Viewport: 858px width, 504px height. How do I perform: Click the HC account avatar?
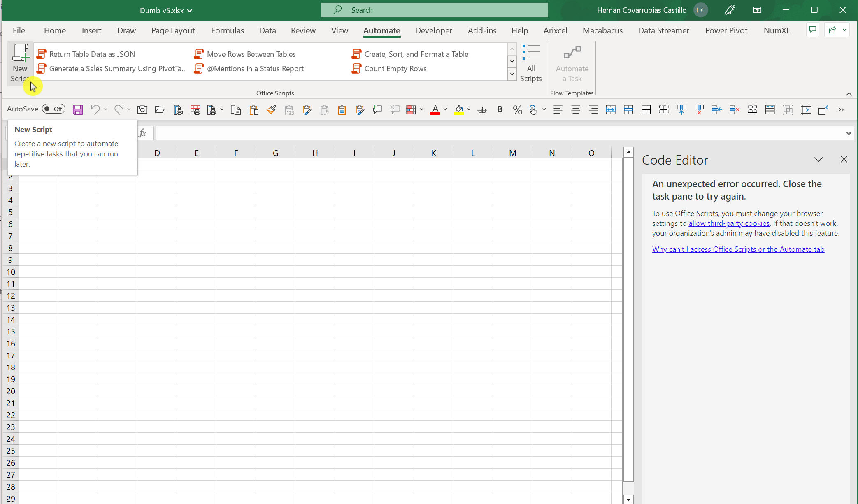coord(701,10)
